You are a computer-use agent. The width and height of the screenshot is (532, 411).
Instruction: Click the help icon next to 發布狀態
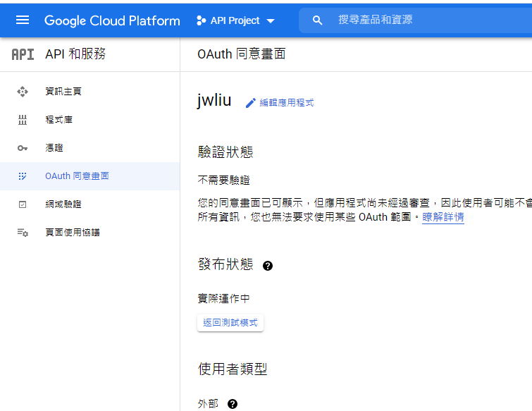[268, 266]
